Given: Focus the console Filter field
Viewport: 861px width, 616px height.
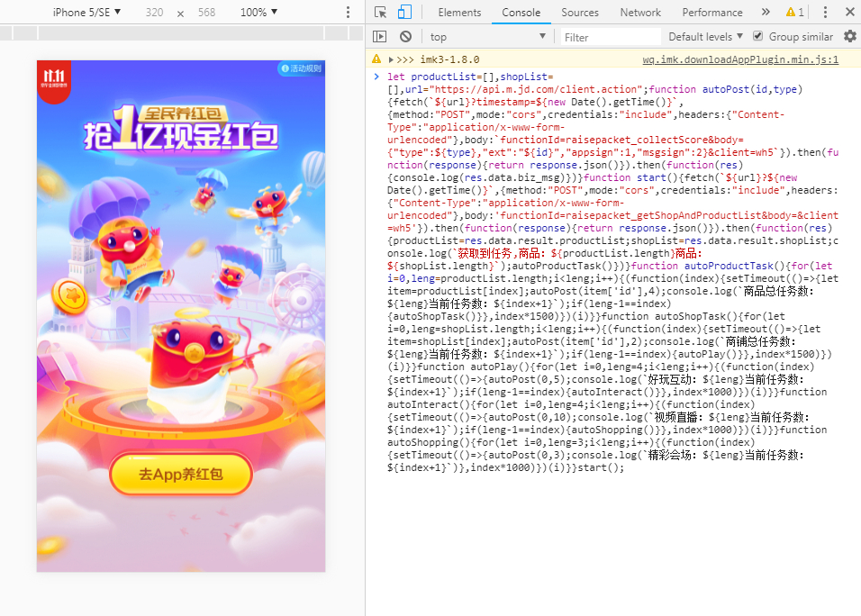Looking at the screenshot, I should click(610, 37).
